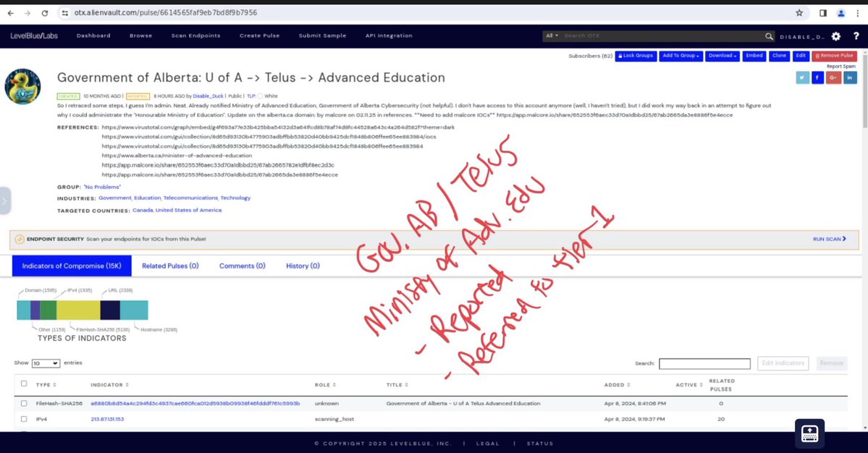Open the browser side panel icon

pyautogui.click(x=823, y=13)
